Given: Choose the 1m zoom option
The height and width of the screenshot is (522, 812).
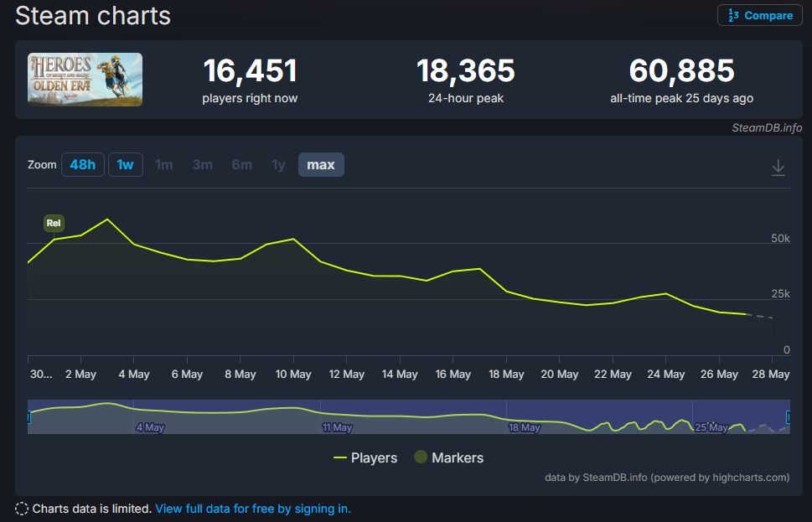Looking at the screenshot, I should click(x=163, y=165).
